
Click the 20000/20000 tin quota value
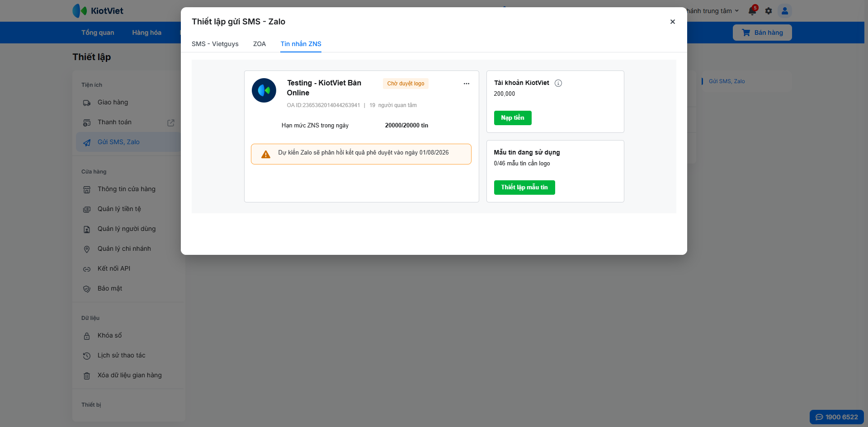pos(406,126)
